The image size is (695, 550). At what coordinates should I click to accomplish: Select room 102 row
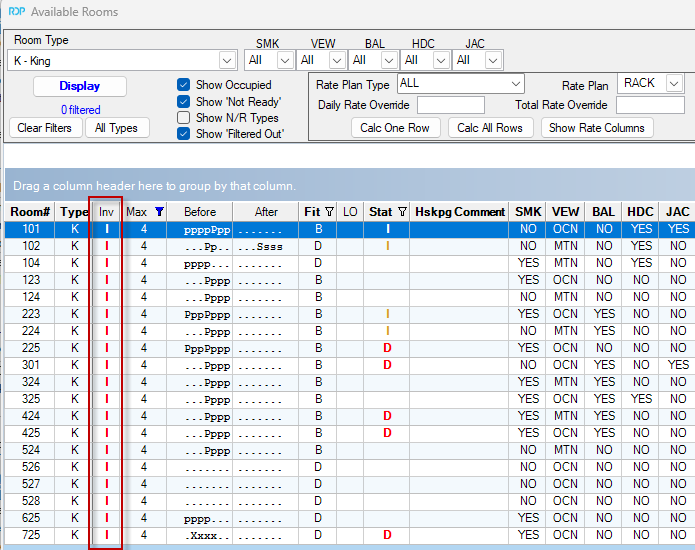click(x=350, y=246)
